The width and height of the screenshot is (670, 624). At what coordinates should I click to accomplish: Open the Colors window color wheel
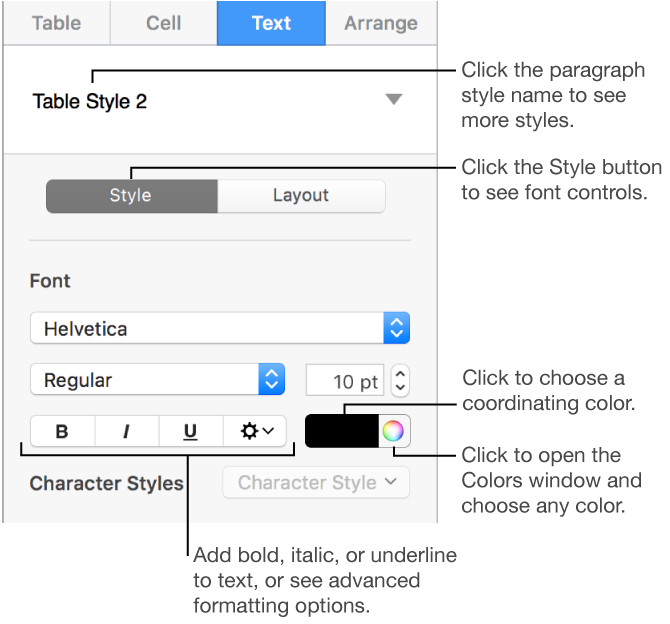pyautogui.click(x=394, y=431)
